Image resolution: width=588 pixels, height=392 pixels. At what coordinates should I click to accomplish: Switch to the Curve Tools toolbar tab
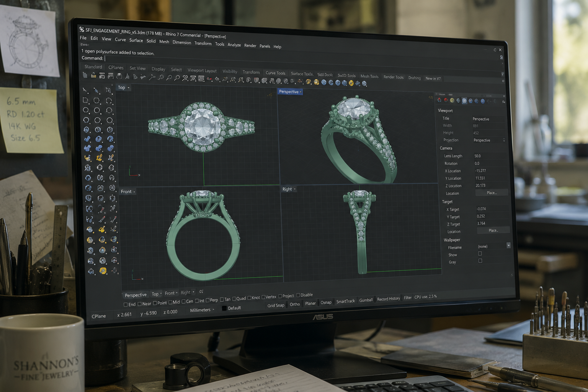pos(276,73)
